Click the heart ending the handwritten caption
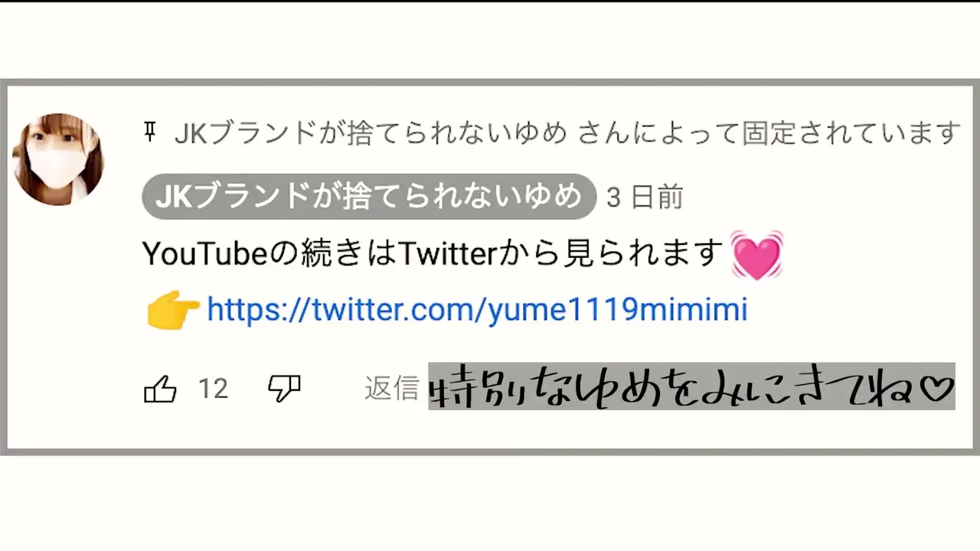Viewport: 980px width, 551px height. 935,389
